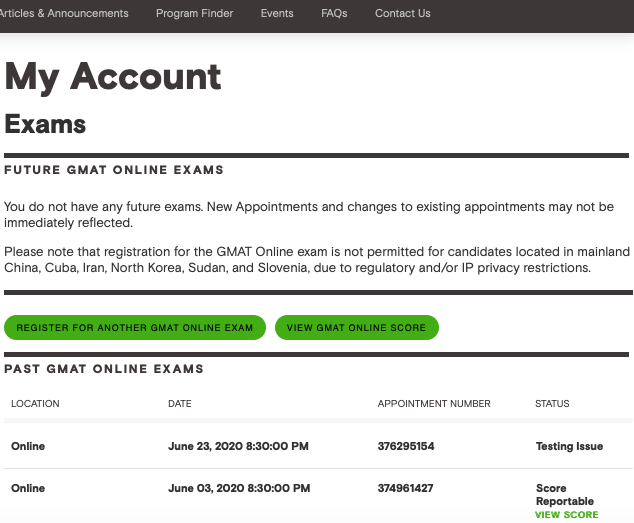Viewport: 634px width, 523px height.
Task: Click the Testing Issue status text
Action: [x=569, y=446]
